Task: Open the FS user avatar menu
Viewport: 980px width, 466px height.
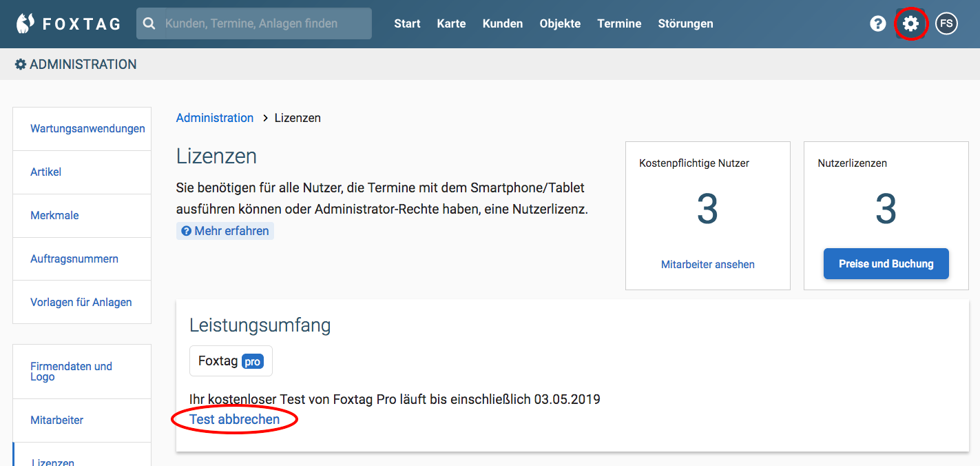Action: click(x=946, y=23)
